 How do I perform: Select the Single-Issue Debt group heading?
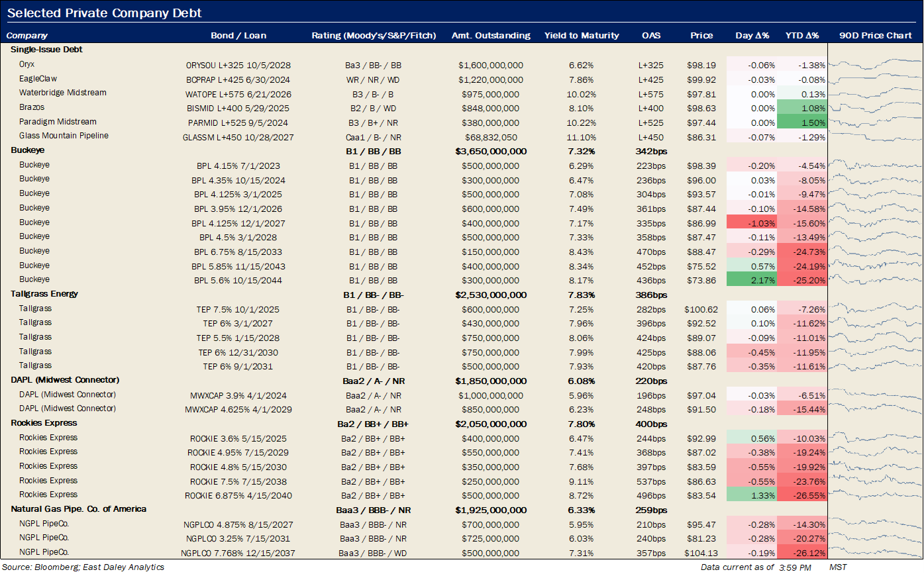tap(46, 50)
